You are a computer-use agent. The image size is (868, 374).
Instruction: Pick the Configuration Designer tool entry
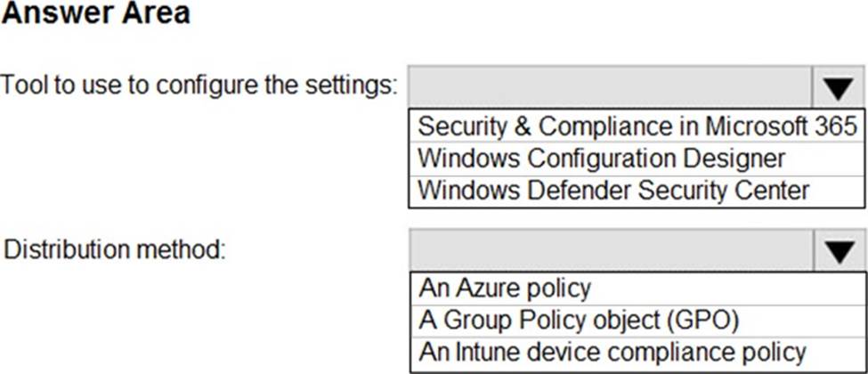pos(602,159)
